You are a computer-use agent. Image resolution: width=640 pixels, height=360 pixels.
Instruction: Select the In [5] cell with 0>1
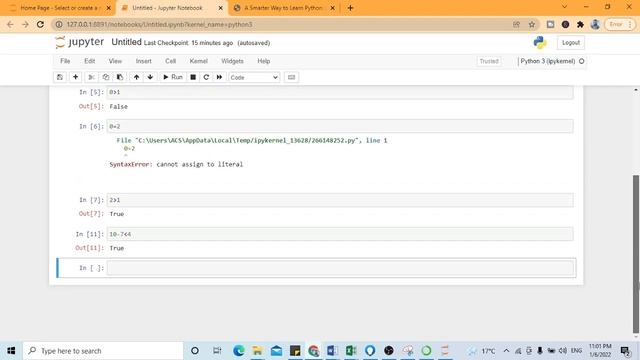tap(340, 93)
